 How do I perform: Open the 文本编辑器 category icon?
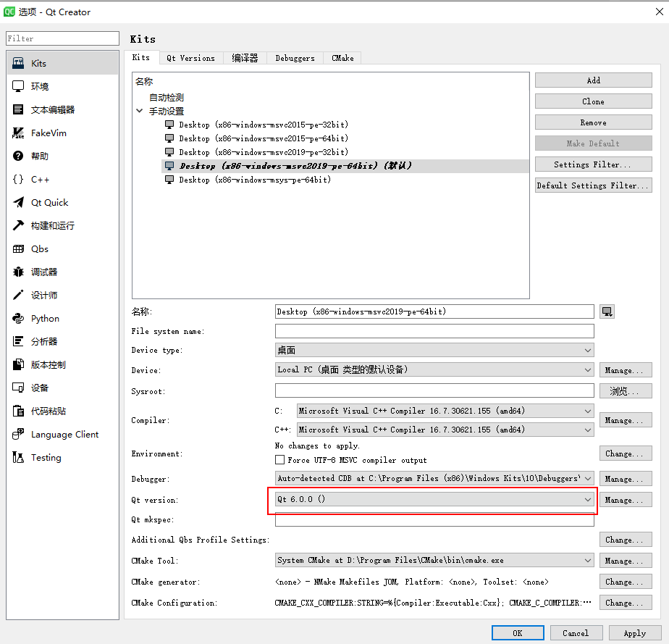tap(18, 109)
